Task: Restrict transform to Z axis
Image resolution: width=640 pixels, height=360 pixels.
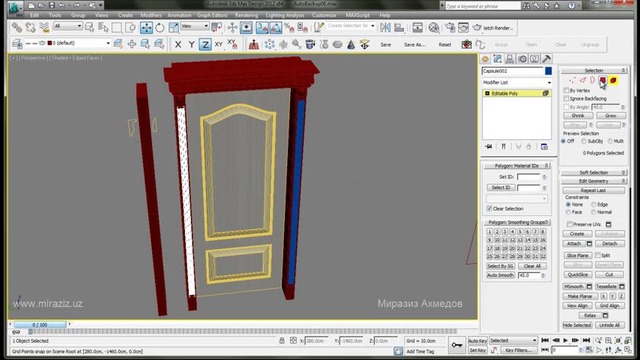Action: [x=205, y=44]
